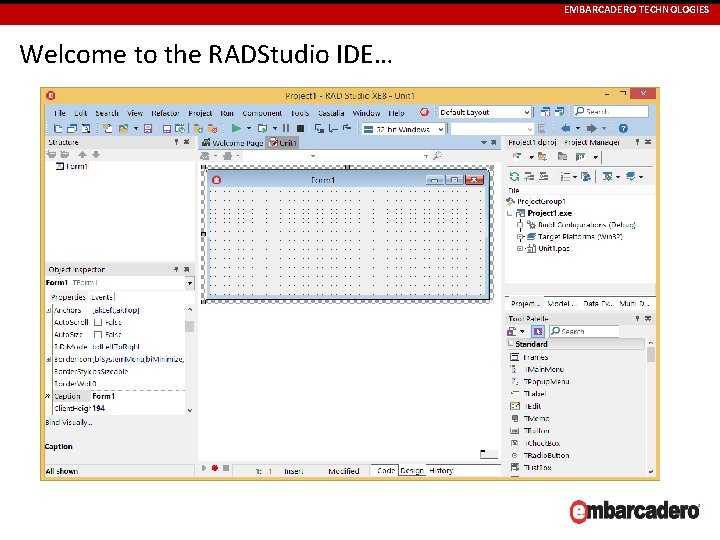Click the Add File to Project icon

tap(198, 129)
